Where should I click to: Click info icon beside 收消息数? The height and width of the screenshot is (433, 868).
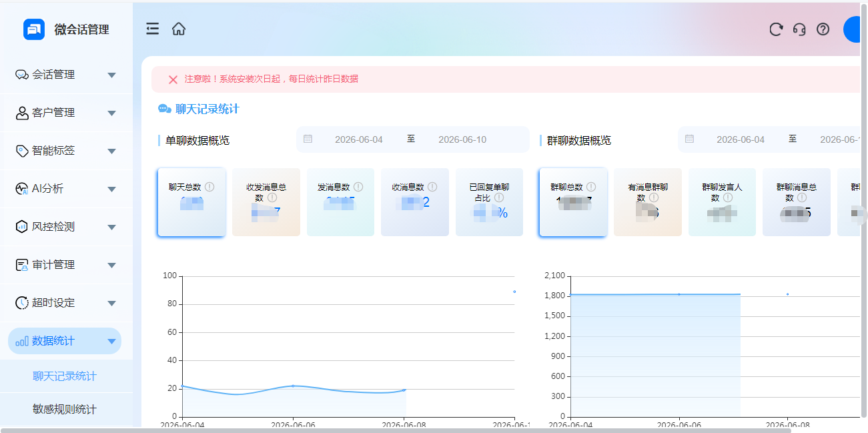click(432, 187)
